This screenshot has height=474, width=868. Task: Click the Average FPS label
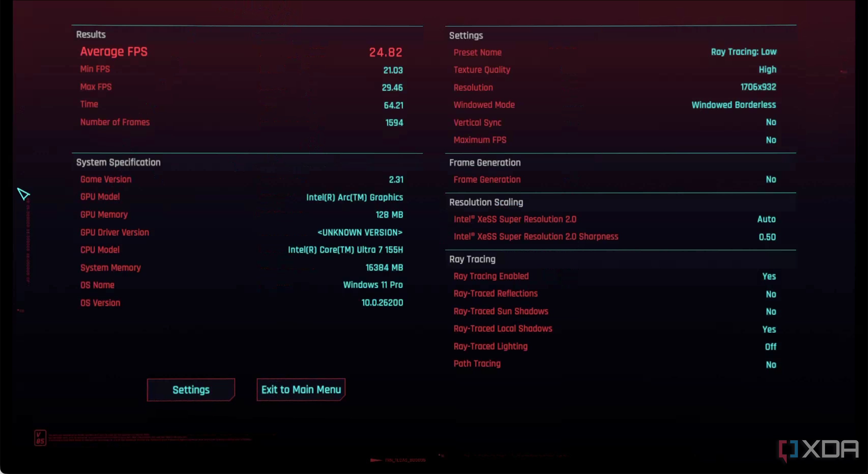coord(114,52)
